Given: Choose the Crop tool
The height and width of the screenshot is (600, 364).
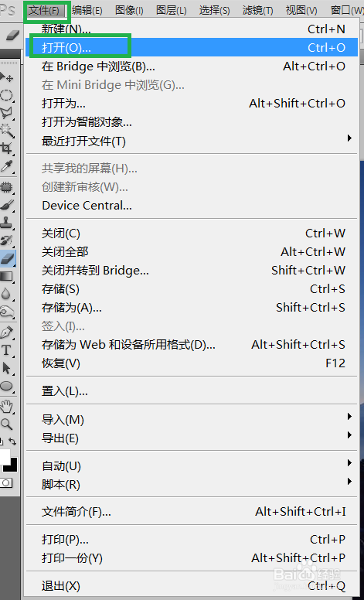Looking at the screenshot, I should click(x=6, y=148).
